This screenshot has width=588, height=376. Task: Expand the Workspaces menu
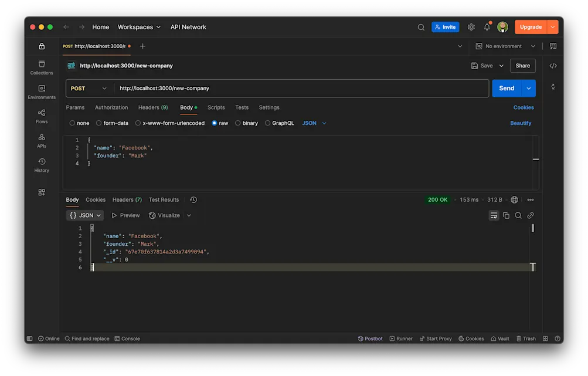pos(139,27)
